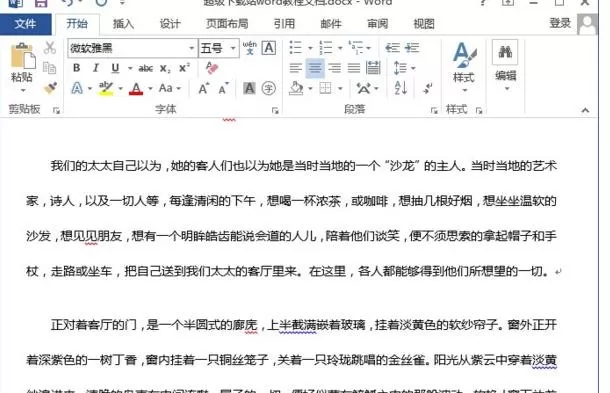
Task: Align text right
Action: [x=335, y=68]
